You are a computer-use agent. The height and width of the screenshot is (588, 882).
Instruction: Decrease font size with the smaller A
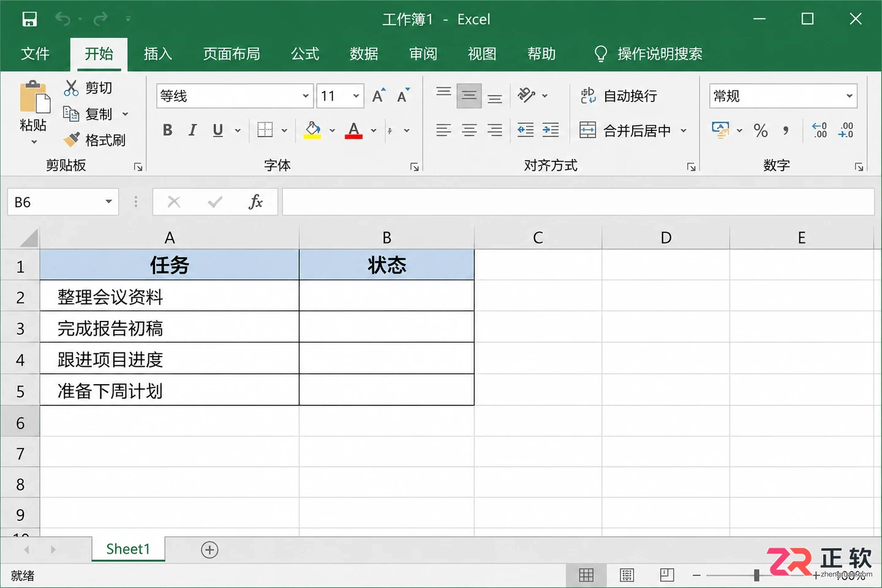pyautogui.click(x=403, y=96)
